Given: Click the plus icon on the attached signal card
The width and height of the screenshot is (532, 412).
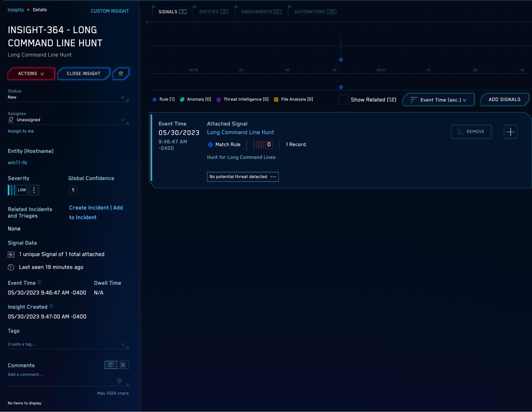Looking at the screenshot, I should [x=510, y=132].
